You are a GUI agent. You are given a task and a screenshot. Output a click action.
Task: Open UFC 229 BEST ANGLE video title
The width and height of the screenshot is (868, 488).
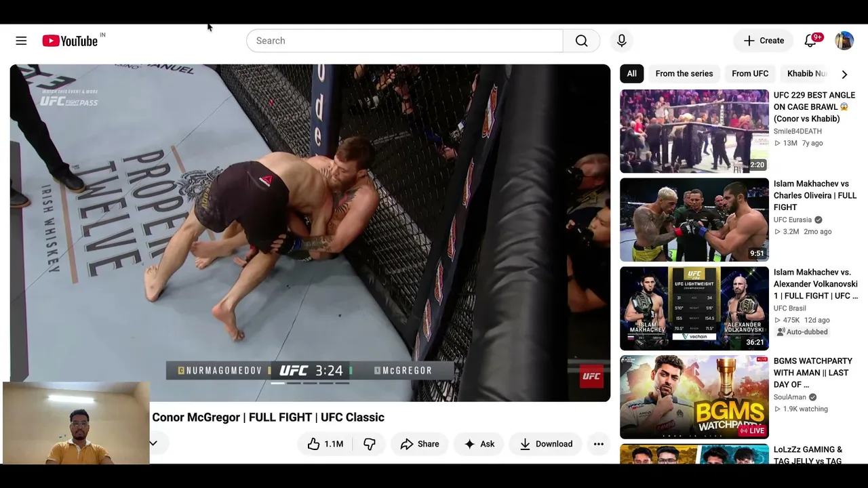point(814,107)
